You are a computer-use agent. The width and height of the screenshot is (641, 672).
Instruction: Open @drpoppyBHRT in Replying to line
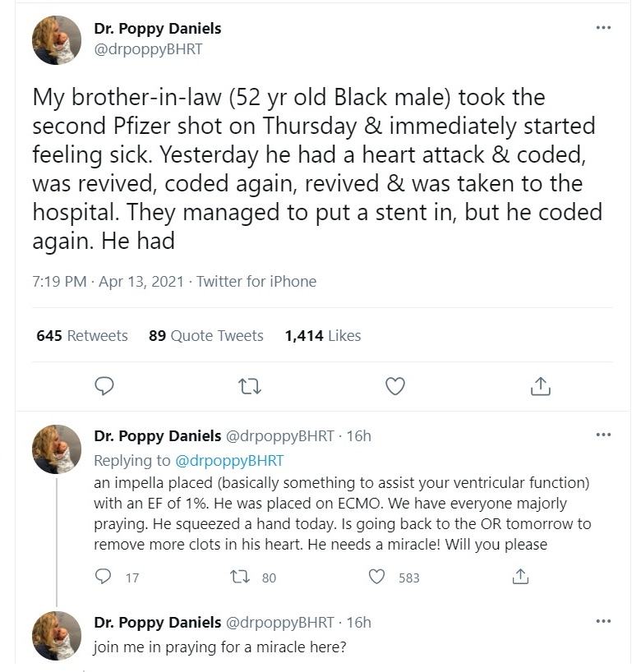click(x=228, y=460)
